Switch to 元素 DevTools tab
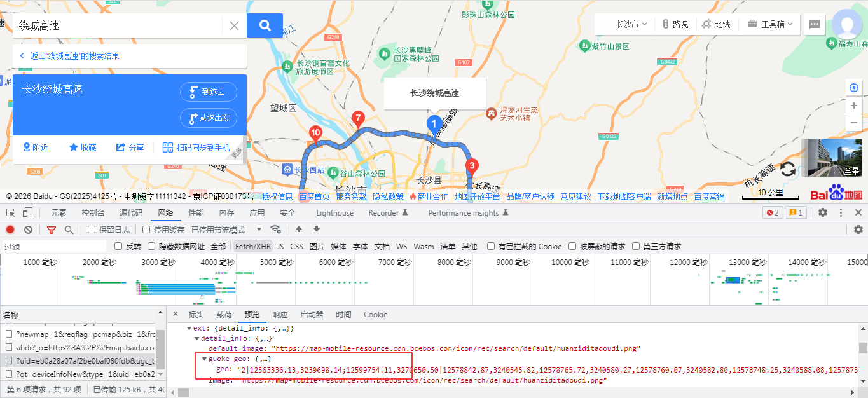Viewport: 868px width, 398px height. [x=59, y=212]
